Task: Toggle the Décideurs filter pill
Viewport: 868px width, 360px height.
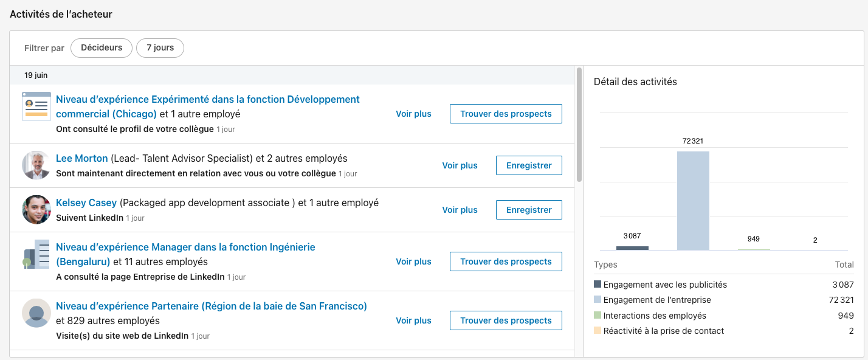Action: point(102,48)
